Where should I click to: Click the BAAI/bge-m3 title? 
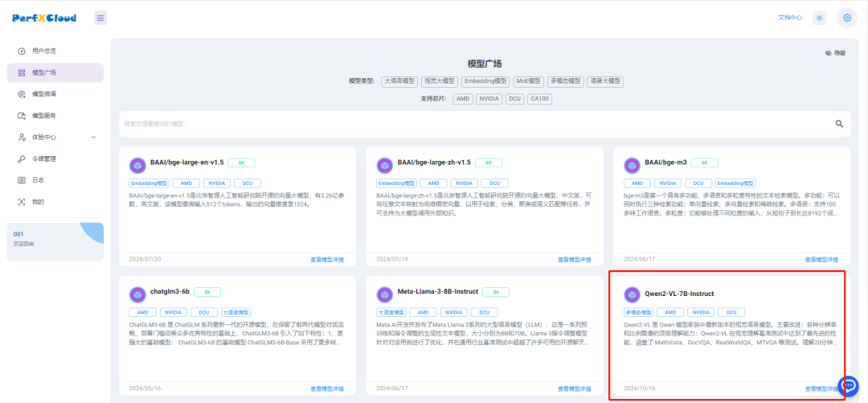coord(665,162)
